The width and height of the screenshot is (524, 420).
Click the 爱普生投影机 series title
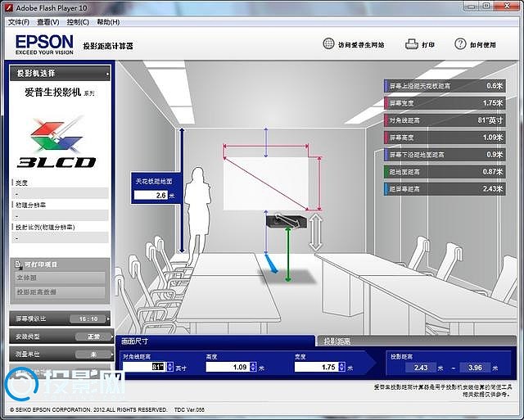60,93
